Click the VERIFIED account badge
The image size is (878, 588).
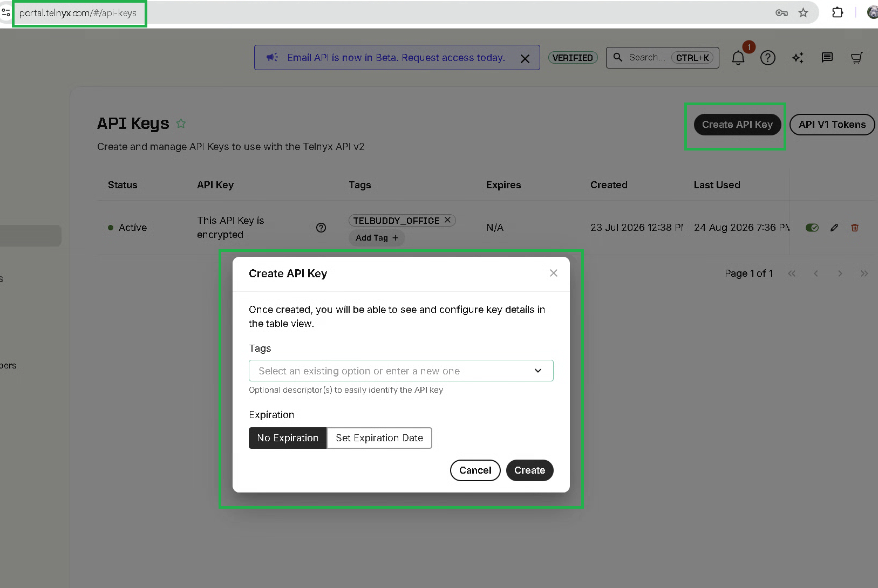pos(573,58)
